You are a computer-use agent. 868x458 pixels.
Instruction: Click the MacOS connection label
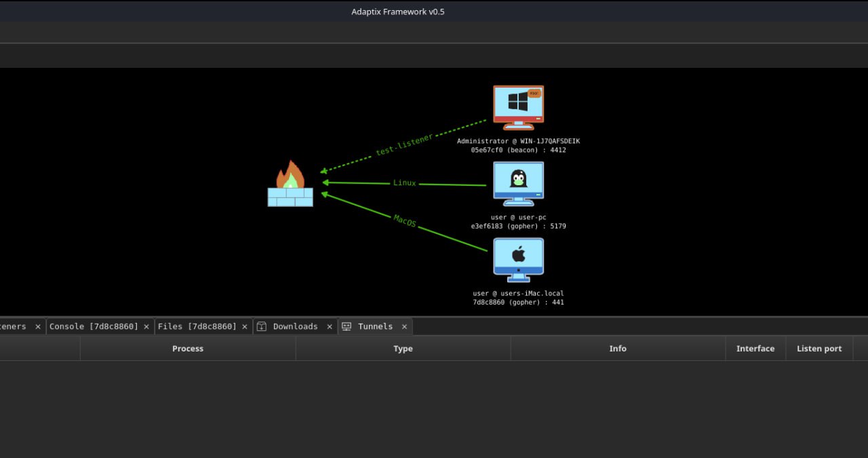tap(405, 221)
